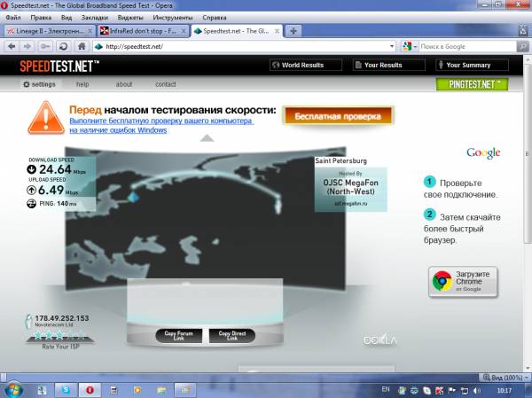Go forward using the forward arrow button
The height and width of the screenshot is (398, 532).
point(27,46)
